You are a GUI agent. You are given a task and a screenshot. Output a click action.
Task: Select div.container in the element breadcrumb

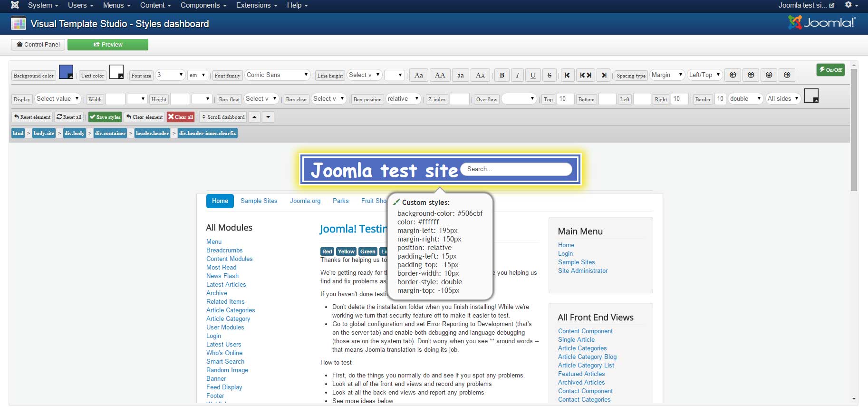tap(110, 134)
